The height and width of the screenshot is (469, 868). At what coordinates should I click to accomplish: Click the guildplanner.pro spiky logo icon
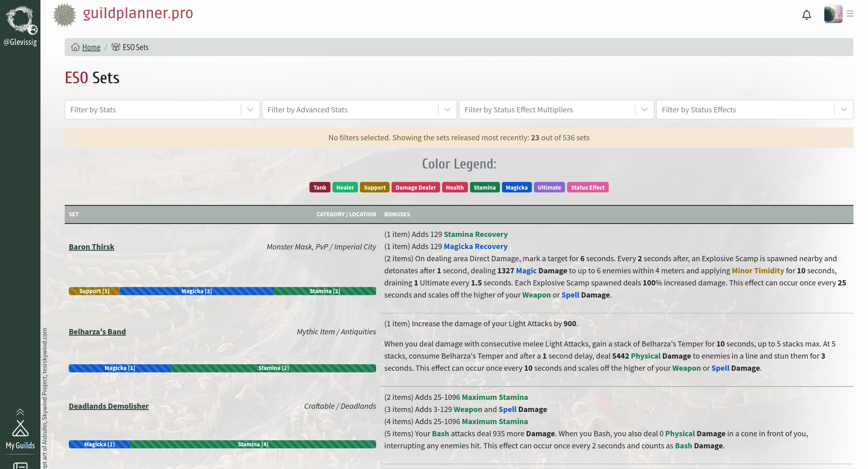(x=65, y=15)
